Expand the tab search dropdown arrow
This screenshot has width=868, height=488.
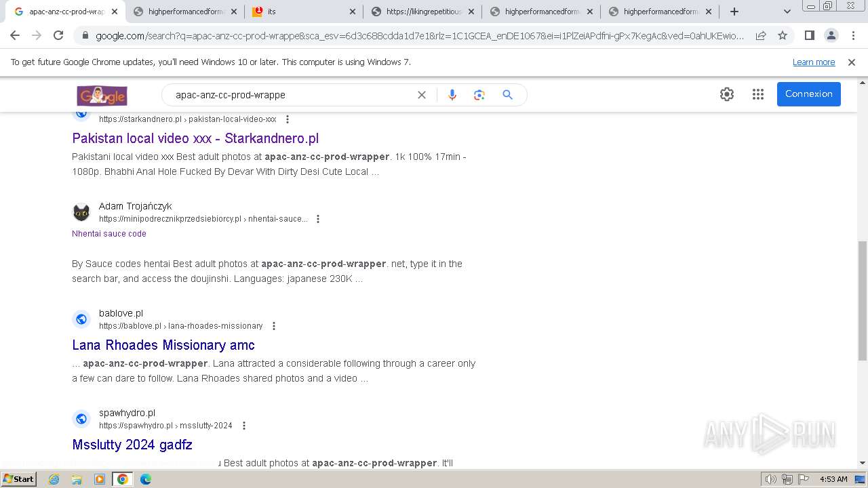[x=787, y=12]
